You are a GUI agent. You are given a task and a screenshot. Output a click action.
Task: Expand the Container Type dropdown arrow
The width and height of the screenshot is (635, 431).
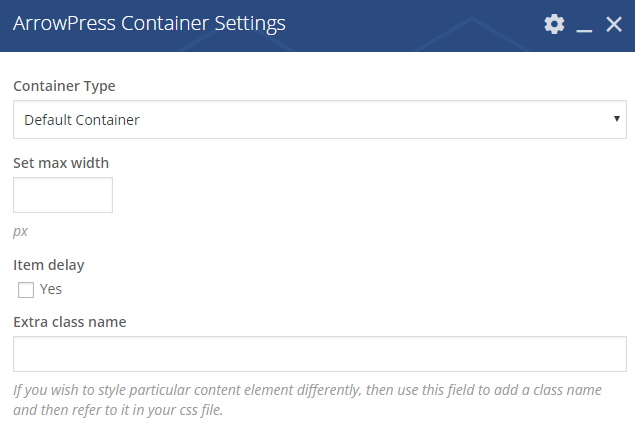[x=616, y=119]
